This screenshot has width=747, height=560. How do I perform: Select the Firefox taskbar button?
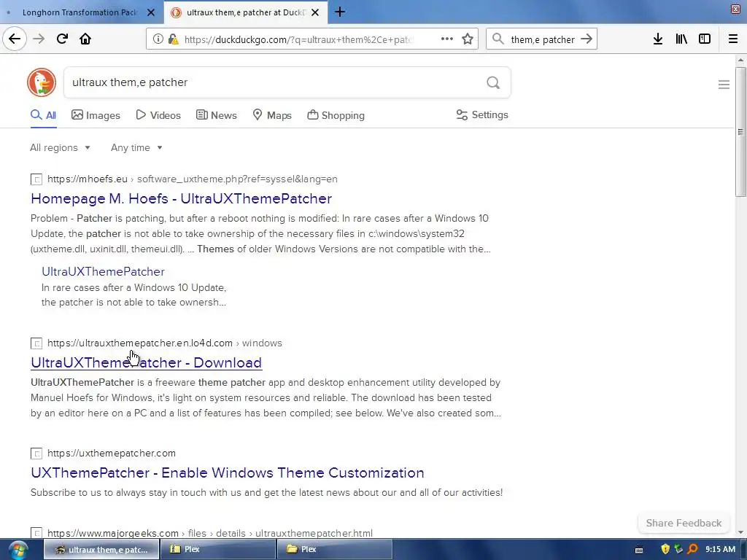pos(101,550)
